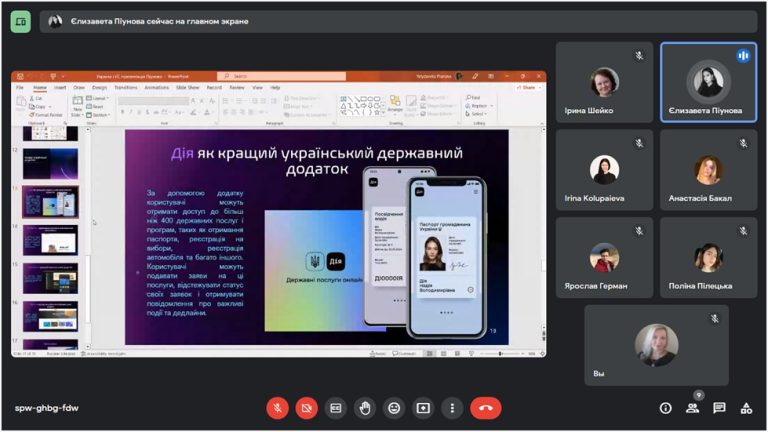Image resolution: width=768 pixels, height=432 pixels.
Task: Click Єлизавета Піунова participant tile
Action: pyautogui.click(x=708, y=82)
